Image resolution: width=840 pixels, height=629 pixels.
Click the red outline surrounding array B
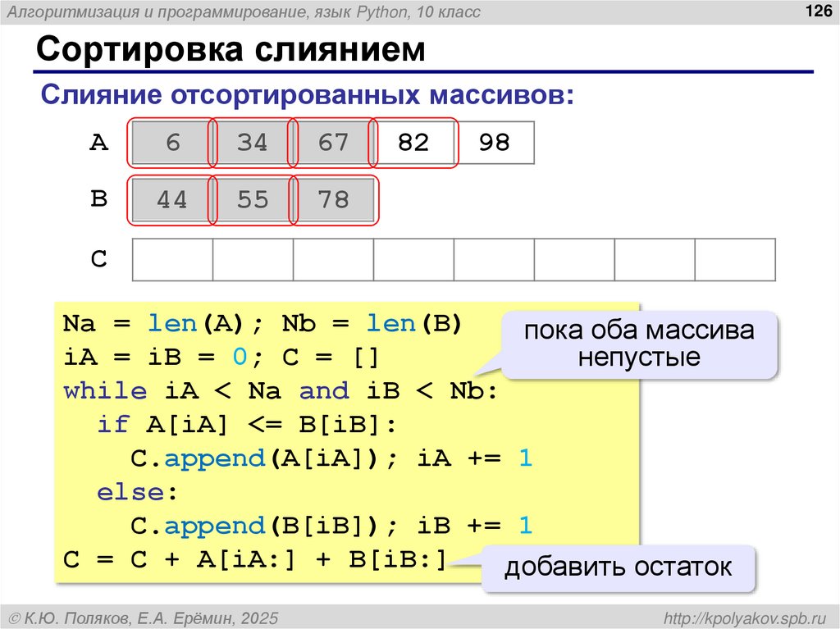(377, 199)
